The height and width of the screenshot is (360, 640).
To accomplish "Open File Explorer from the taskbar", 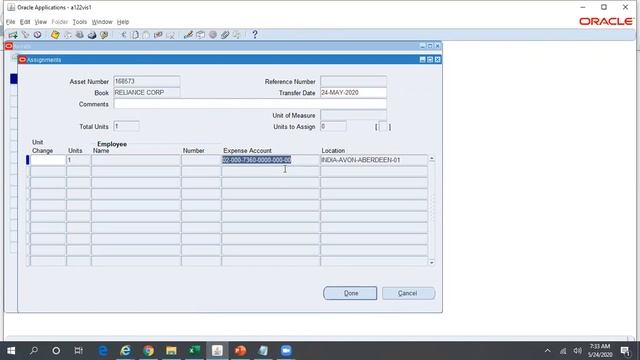I will click(x=171, y=351).
